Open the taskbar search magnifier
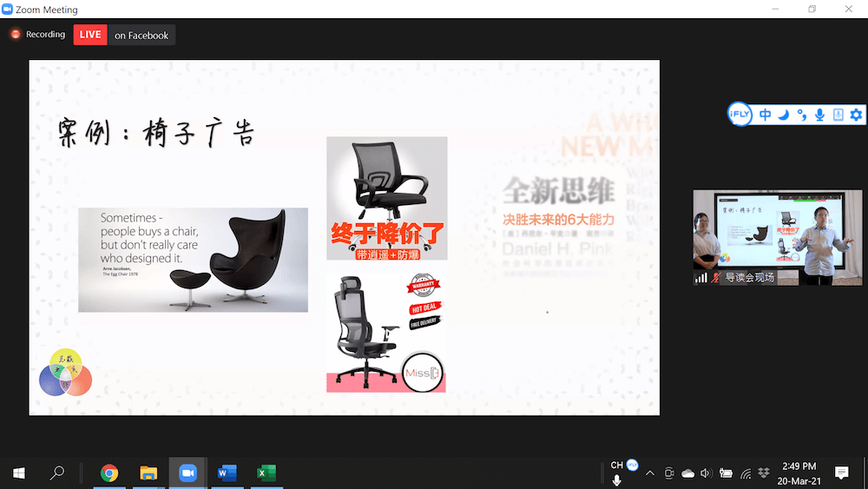Image resolution: width=868 pixels, height=489 pixels. (57, 472)
